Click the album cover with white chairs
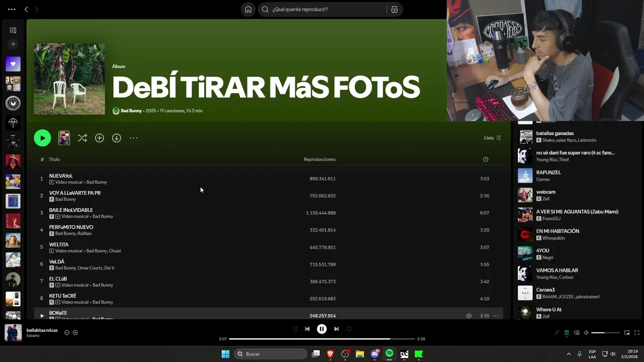The width and height of the screenshot is (644, 362). tap(69, 79)
